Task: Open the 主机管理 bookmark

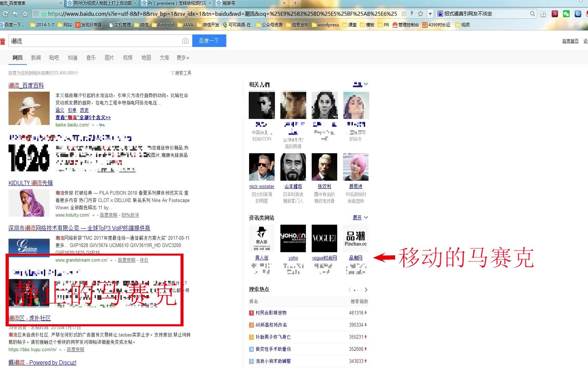Action: pos(119,25)
